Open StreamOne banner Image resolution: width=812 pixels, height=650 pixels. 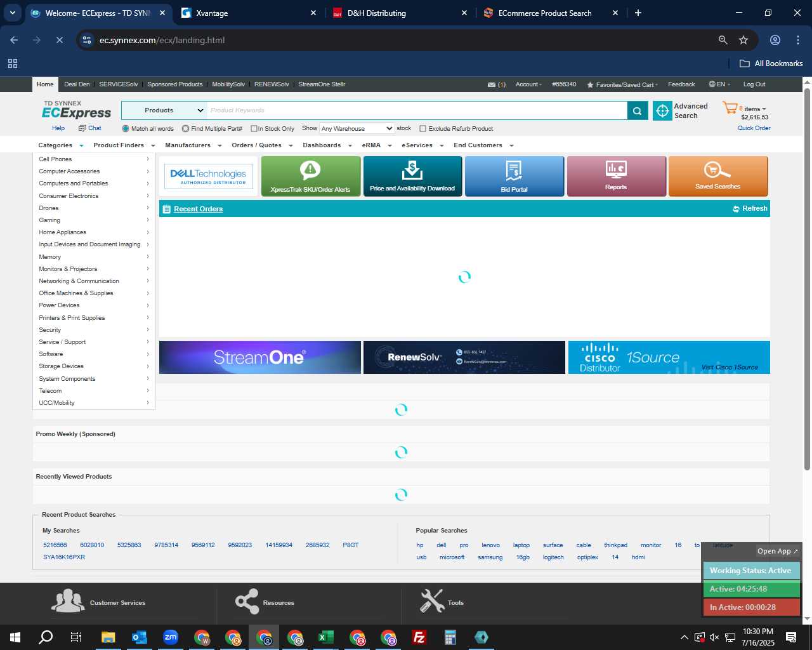260,357
